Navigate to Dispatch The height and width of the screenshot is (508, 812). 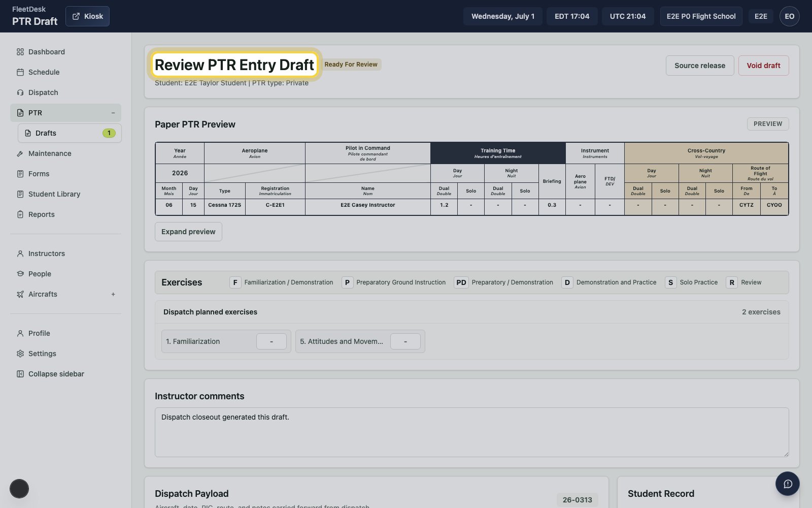66,92
